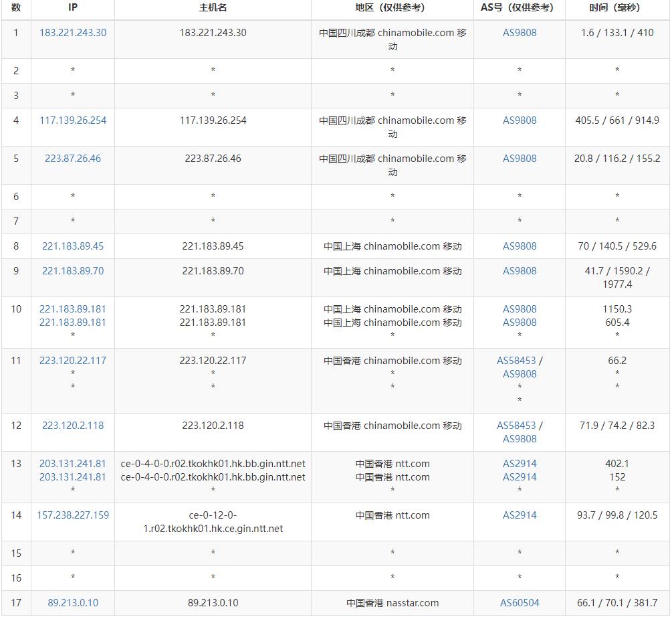672x617 pixels.
Task: Click the IP column header
Action: pos(73,8)
